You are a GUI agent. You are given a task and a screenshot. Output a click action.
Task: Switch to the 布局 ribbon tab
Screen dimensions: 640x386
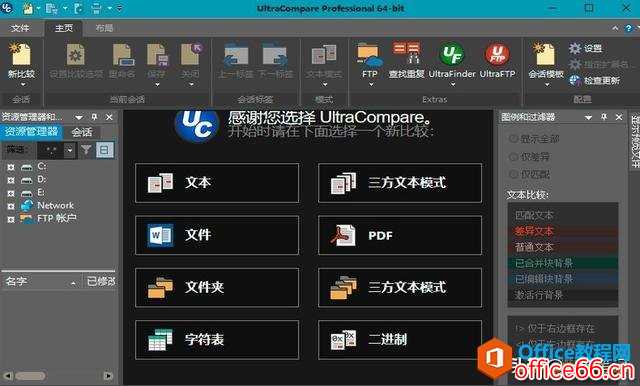point(104,28)
